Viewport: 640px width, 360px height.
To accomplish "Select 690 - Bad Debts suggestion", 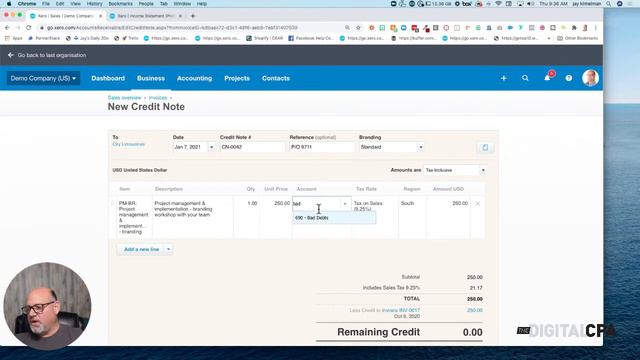I will click(334, 218).
